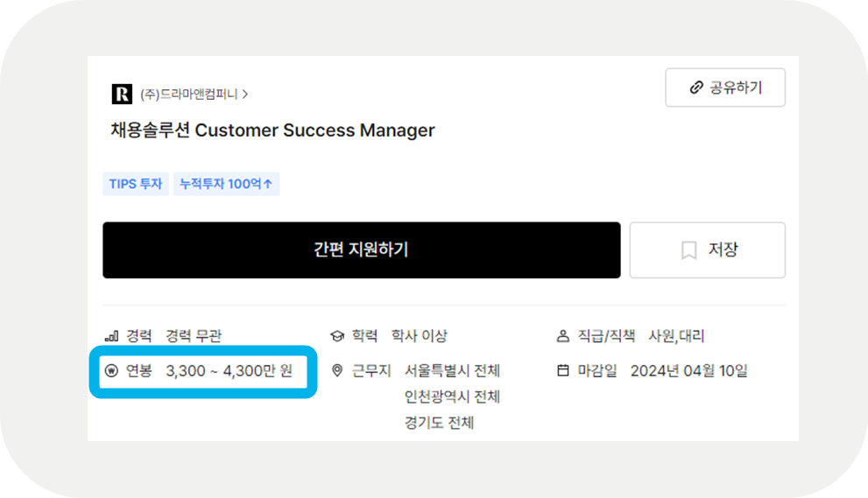Image resolution: width=868 pixels, height=498 pixels.
Task: Click the deadline 2024년 04월 10일
Action: point(689,371)
